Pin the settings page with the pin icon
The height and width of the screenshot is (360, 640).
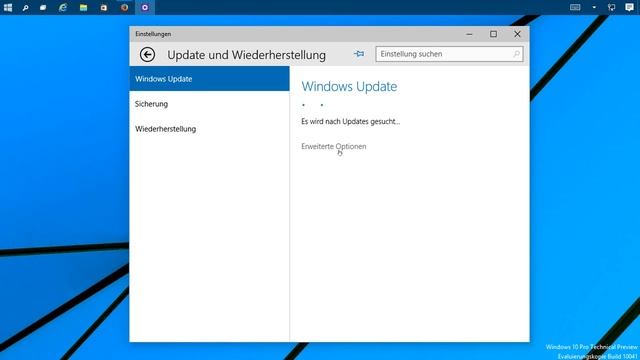pyautogui.click(x=359, y=54)
